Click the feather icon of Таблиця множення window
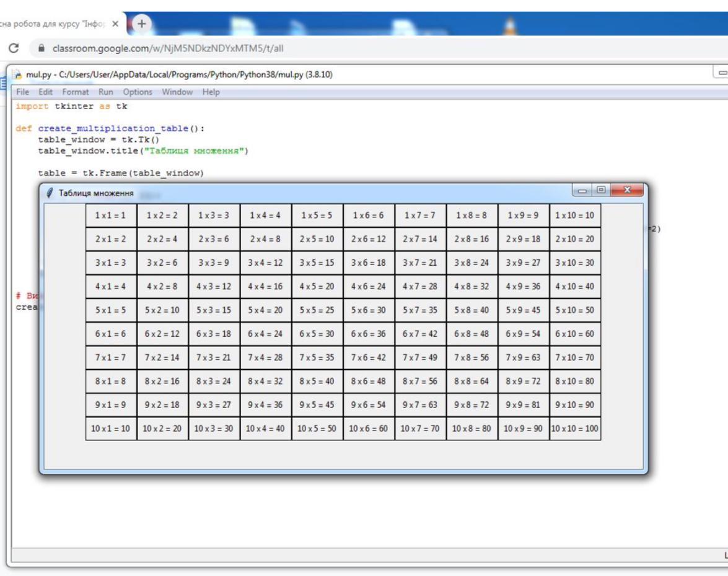 [x=50, y=193]
